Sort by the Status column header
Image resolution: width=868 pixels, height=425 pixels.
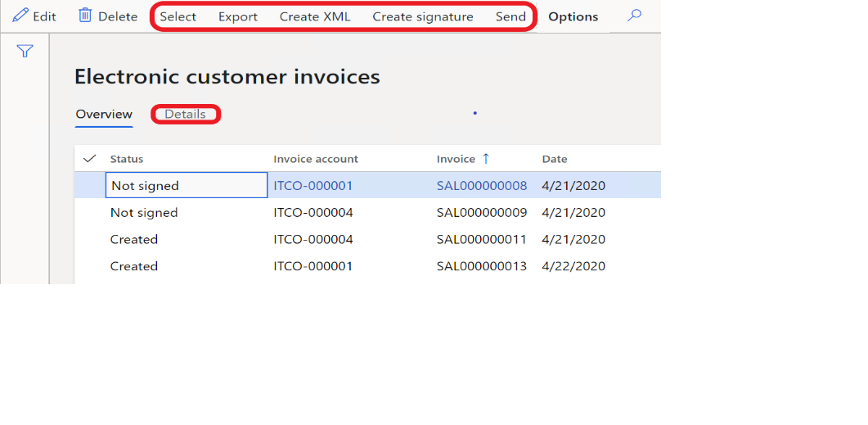(127, 159)
